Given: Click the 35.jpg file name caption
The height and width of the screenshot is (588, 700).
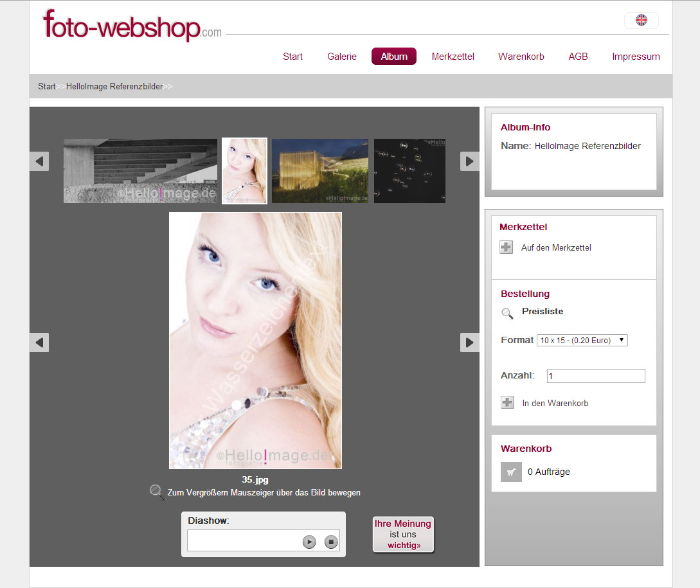Looking at the screenshot, I should pos(255,479).
